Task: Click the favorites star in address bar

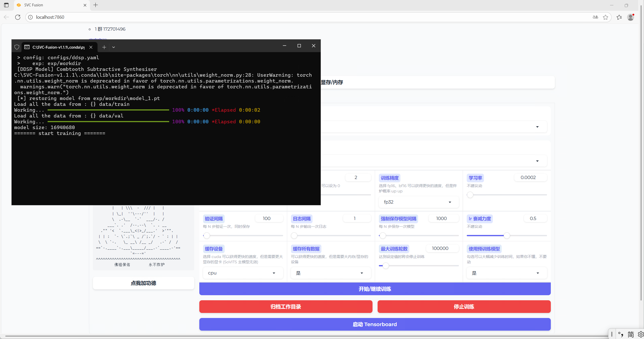Action: point(606,17)
